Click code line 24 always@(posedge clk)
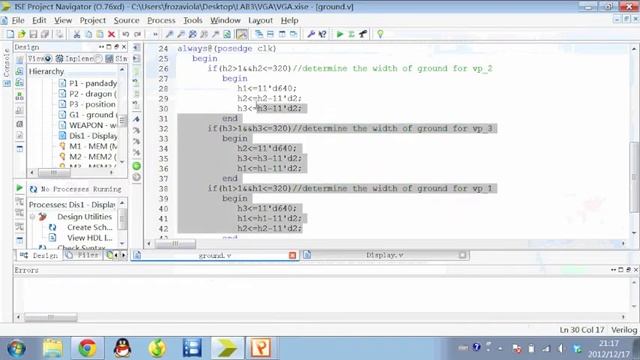 tap(227, 49)
